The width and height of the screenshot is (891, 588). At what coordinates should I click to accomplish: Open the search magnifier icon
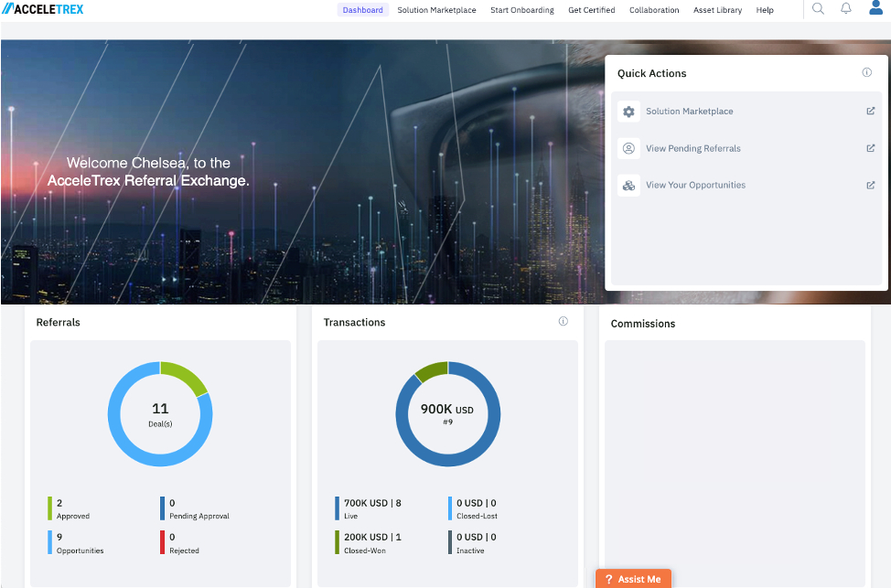pyautogui.click(x=818, y=9)
